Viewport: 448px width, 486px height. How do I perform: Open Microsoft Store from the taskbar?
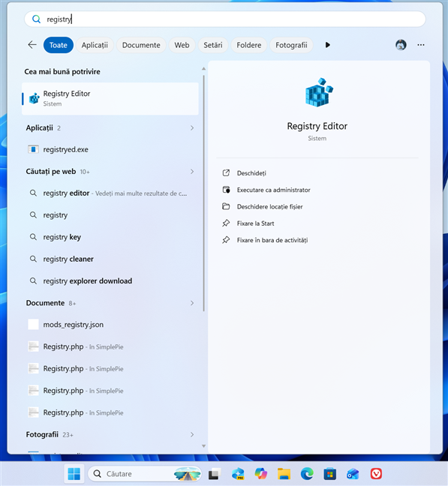pyautogui.click(x=330, y=473)
